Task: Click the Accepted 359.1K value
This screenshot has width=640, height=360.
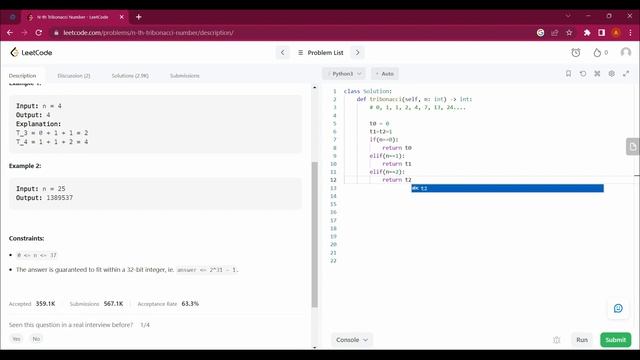Action: pos(45,304)
